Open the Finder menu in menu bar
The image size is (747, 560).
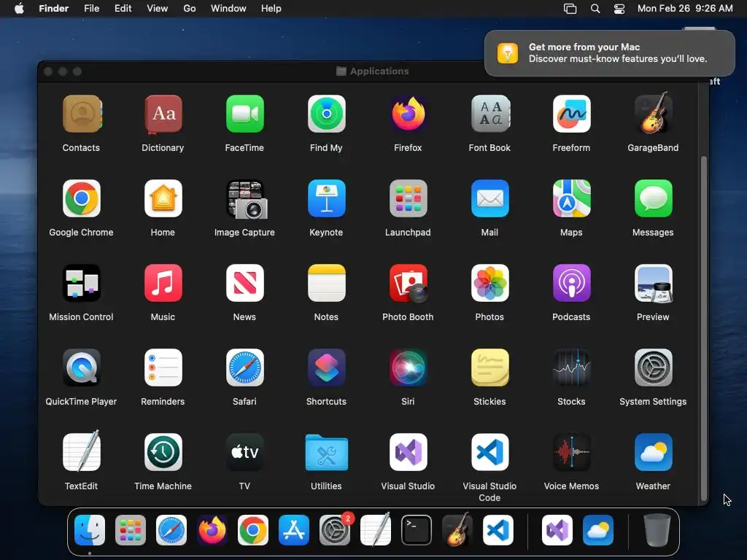[x=54, y=8]
